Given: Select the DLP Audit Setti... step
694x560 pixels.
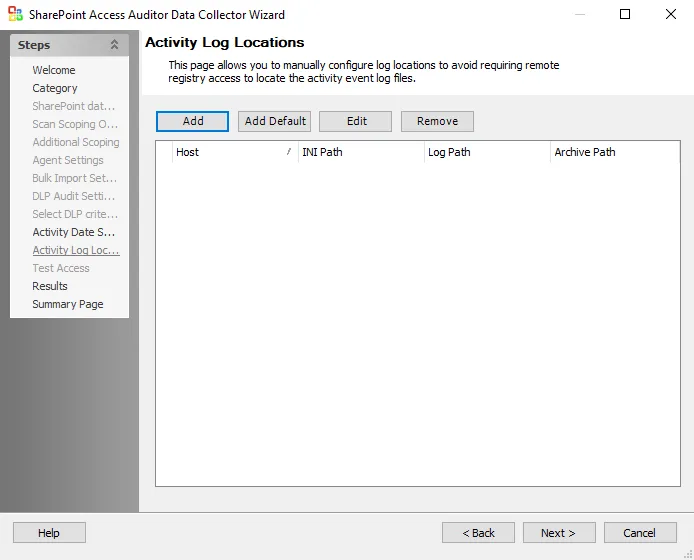Looking at the screenshot, I should click(x=73, y=196).
